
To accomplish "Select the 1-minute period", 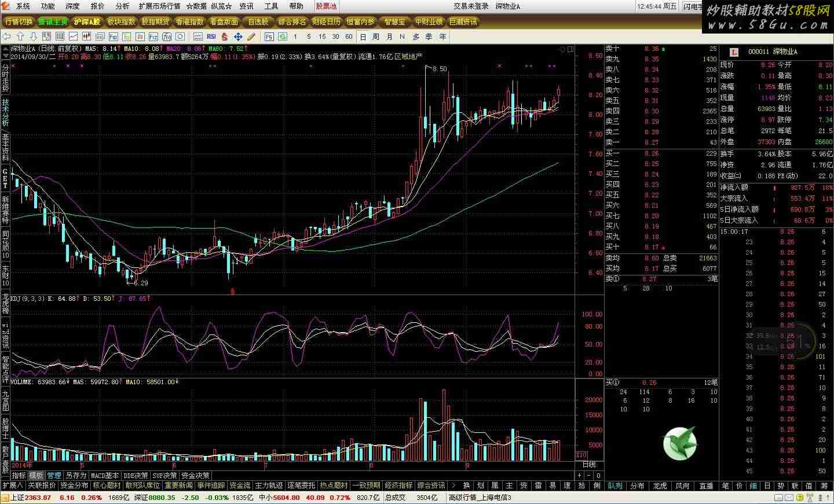I will [295, 36].
